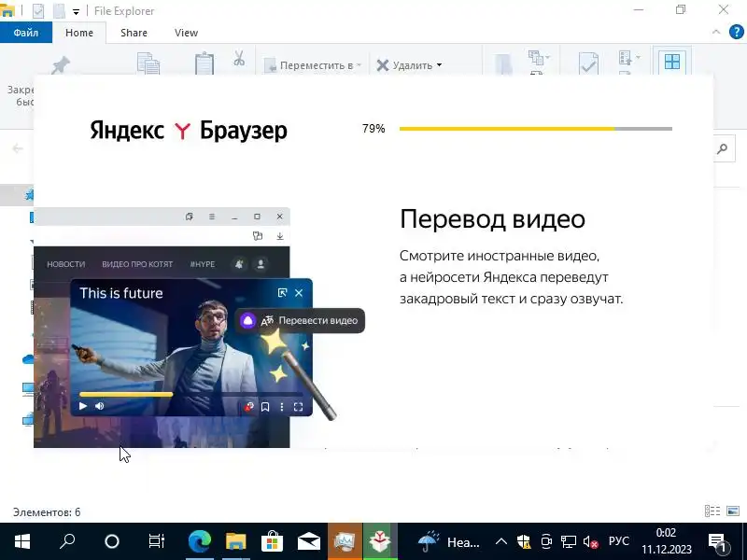Switch to the large icons view in status bar

pyautogui.click(x=733, y=511)
